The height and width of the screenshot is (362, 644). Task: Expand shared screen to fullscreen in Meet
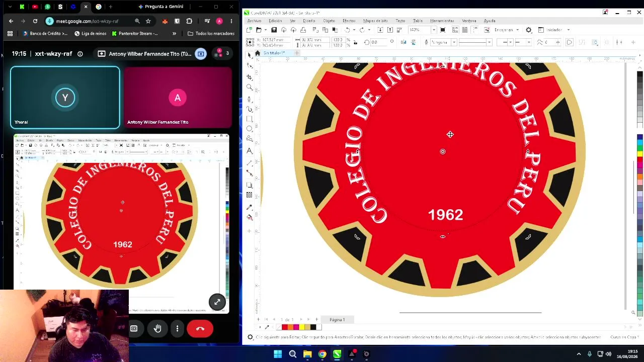pos(217,302)
